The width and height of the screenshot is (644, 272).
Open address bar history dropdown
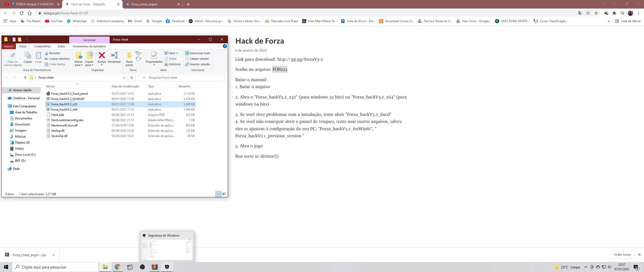124,78
